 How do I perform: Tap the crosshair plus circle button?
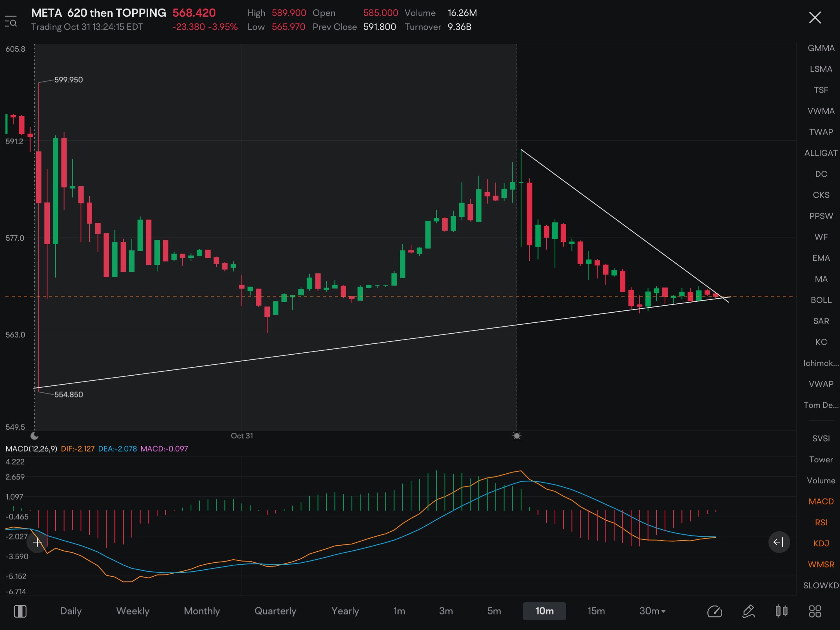pyautogui.click(x=37, y=542)
